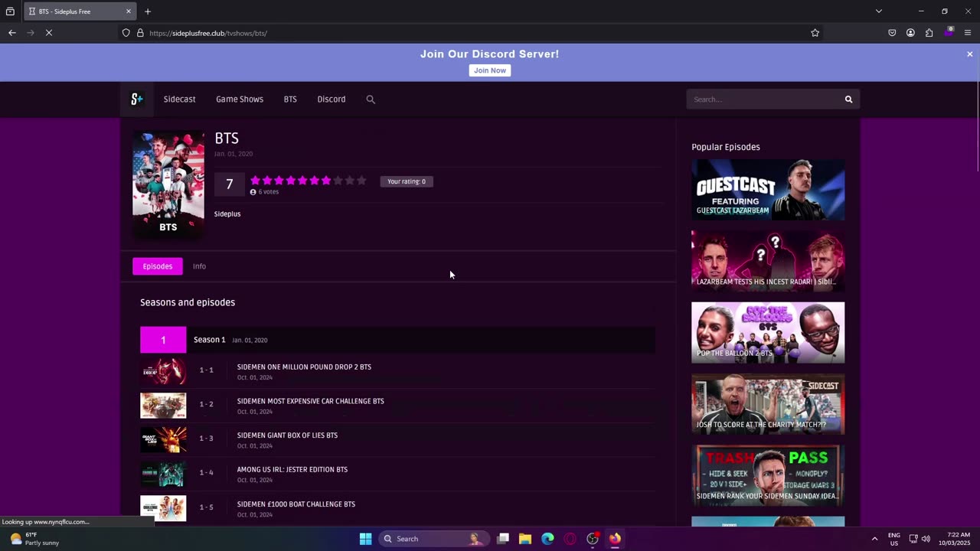The height and width of the screenshot is (551, 980).
Task: Open Sidemen Most Expensive Car Challenge BTS
Action: point(310,401)
